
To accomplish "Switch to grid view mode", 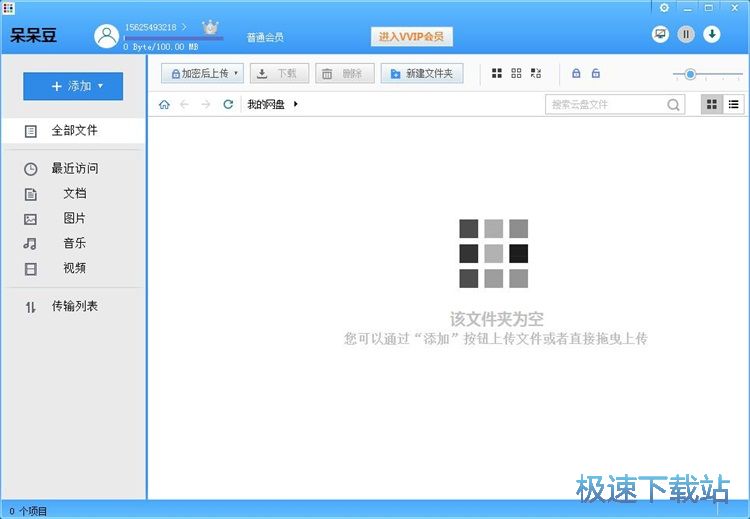I will point(712,104).
